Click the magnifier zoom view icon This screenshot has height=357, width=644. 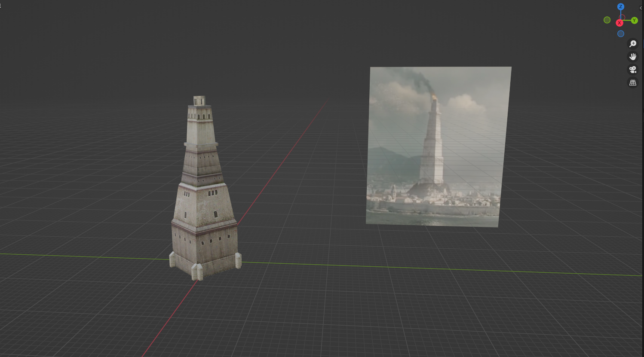click(x=633, y=44)
